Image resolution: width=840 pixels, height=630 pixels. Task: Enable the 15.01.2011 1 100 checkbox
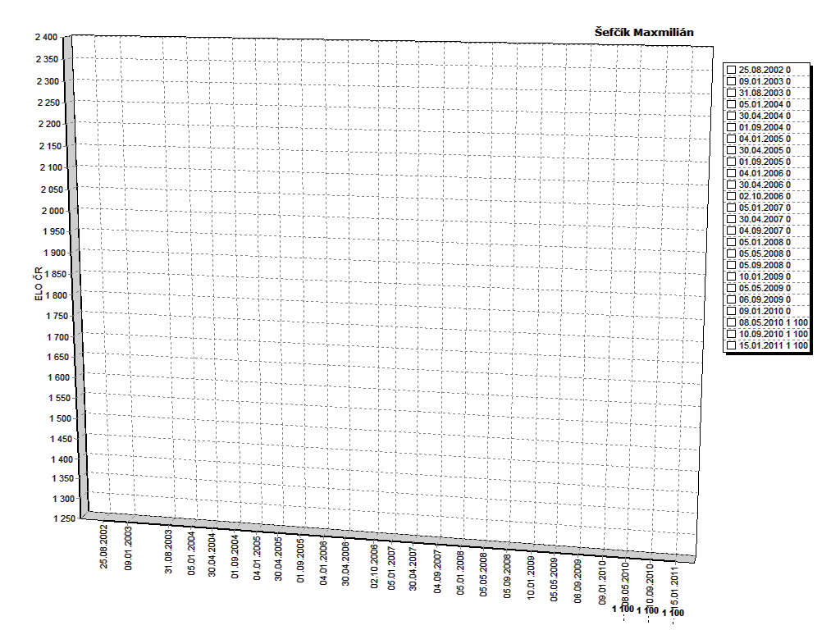pyautogui.click(x=731, y=345)
